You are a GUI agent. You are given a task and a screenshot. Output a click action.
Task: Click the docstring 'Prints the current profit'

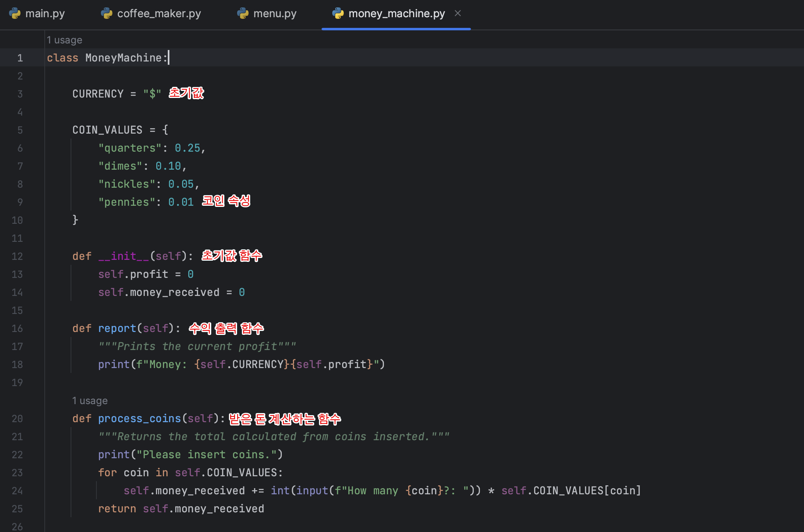(x=197, y=347)
